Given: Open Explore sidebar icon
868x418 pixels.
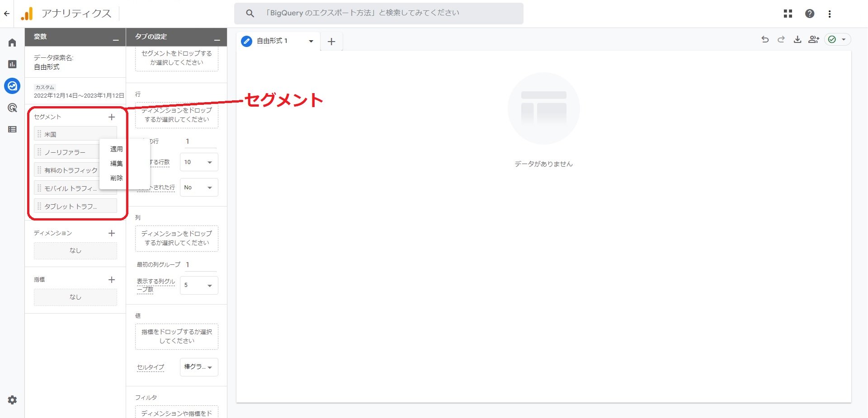Looking at the screenshot, I should (x=12, y=85).
